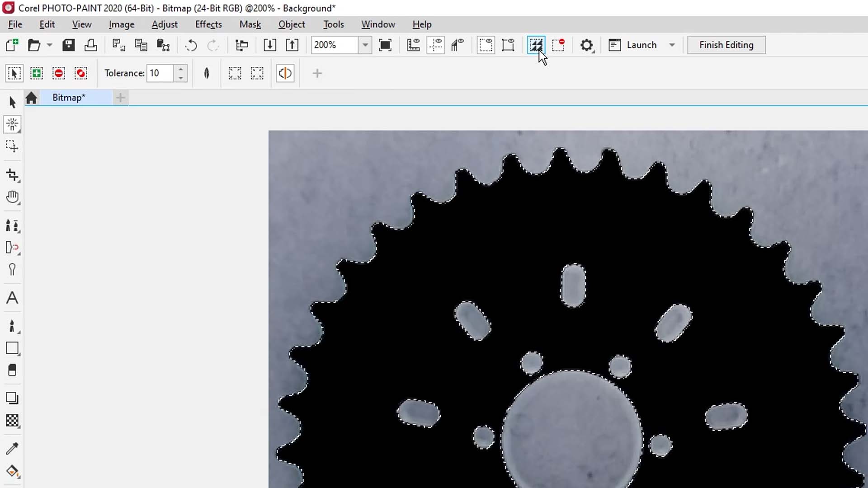Click the Finish Editing button

click(x=726, y=44)
